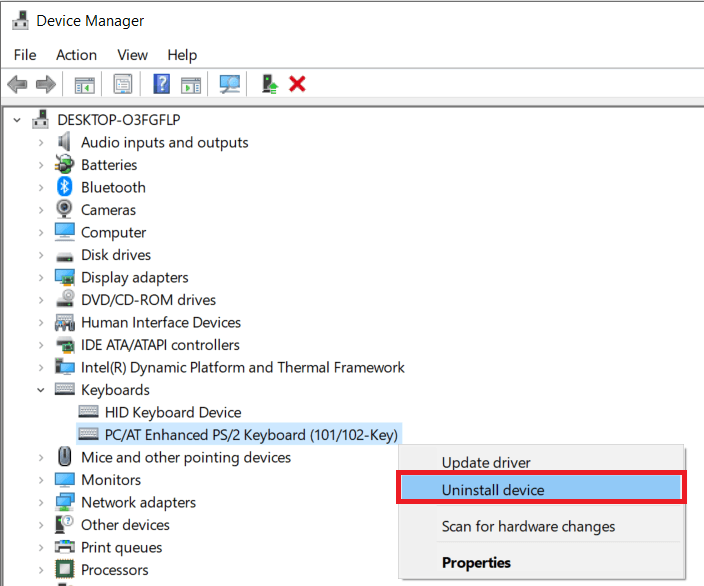This screenshot has height=586, width=704.
Task: Open the Help menu
Action: pyautogui.click(x=182, y=55)
